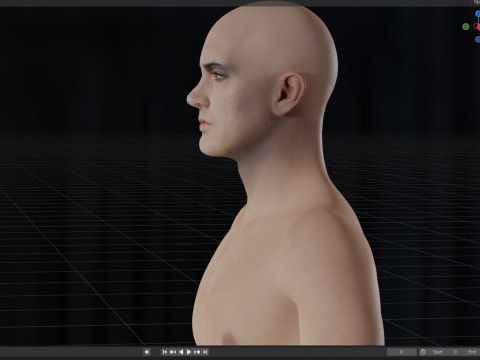Jump to the previous keyframe
Screen dimensions: 480x360
tap(173, 352)
